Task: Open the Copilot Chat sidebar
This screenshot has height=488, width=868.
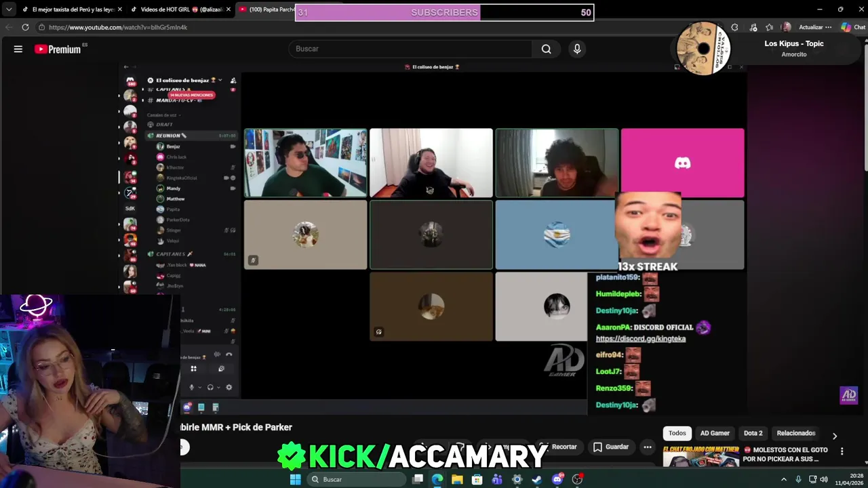Action: pos(853,27)
